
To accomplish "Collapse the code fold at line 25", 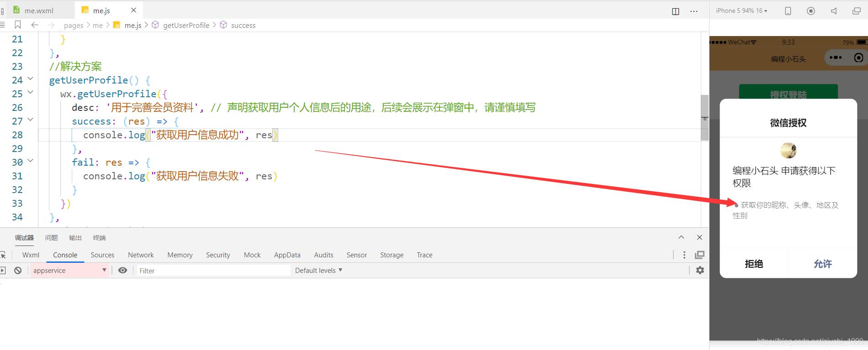I will pos(31,92).
